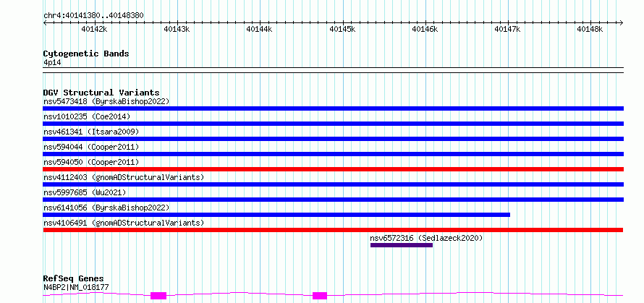644x303 pixels.
Task: Select the blue bar under nsv5997685
Action: [333, 200]
